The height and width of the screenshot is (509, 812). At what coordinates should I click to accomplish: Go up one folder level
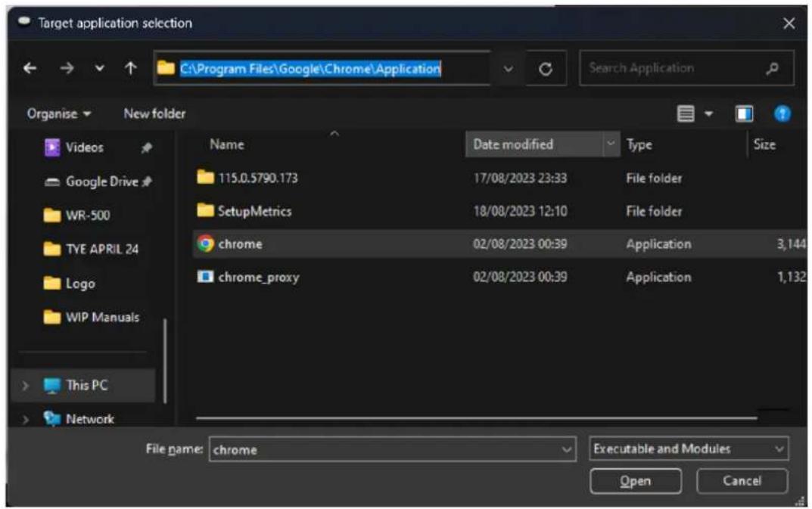click(130, 68)
